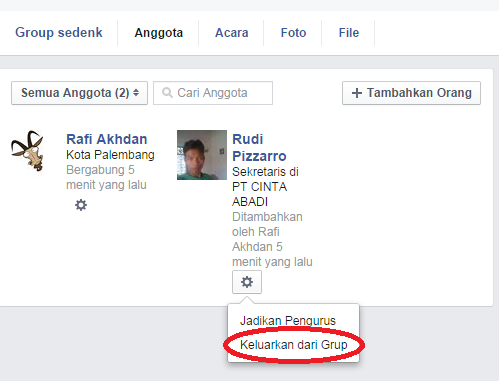Switch to the Foto tab
The width and height of the screenshot is (499, 381).
[x=293, y=33]
